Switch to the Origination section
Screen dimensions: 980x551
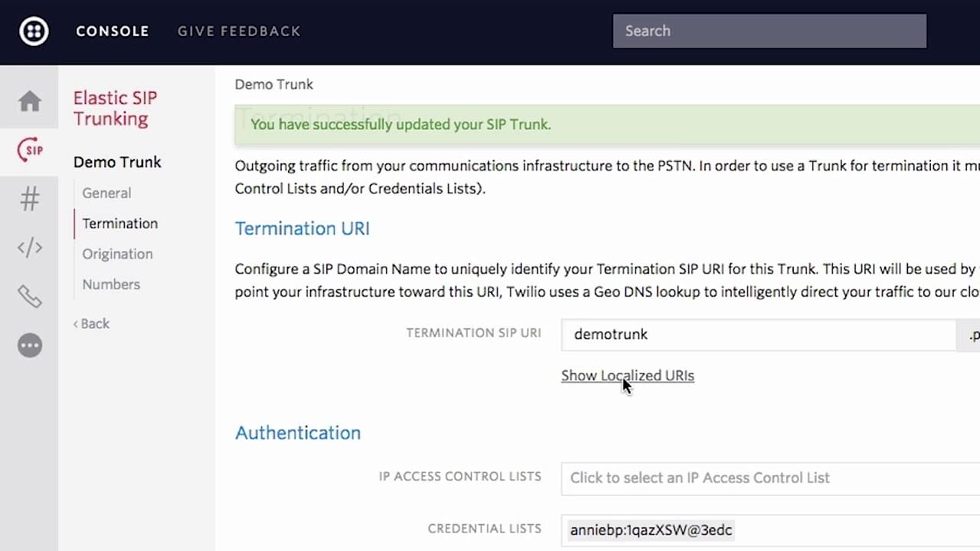pyautogui.click(x=117, y=254)
